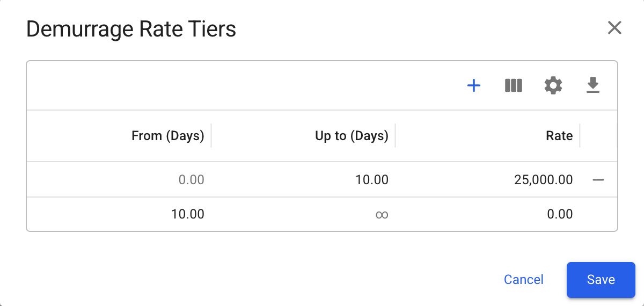Click the From (Days) column header
Image resolution: width=644 pixels, height=306 pixels.
point(167,136)
